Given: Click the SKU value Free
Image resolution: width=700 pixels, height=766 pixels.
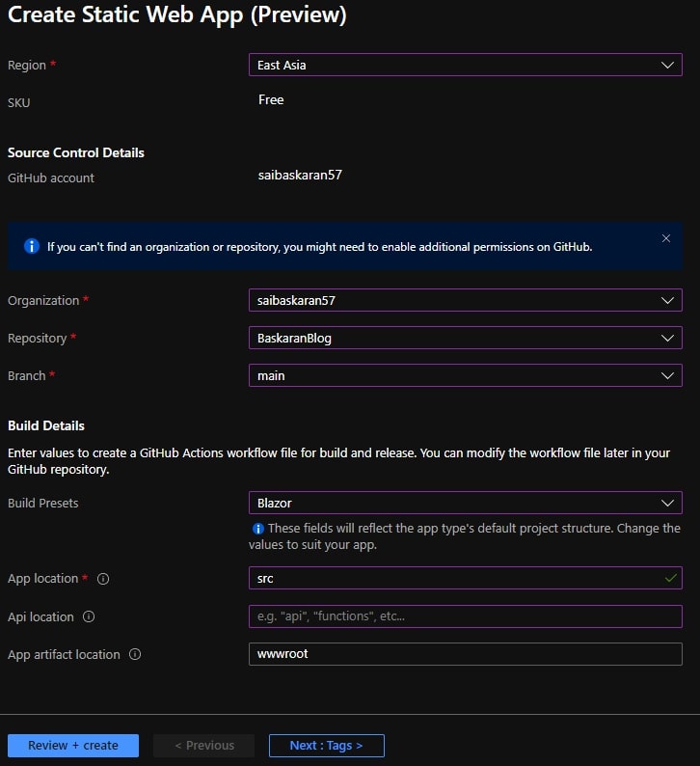Looking at the screenshot, I should coord(271,99).
